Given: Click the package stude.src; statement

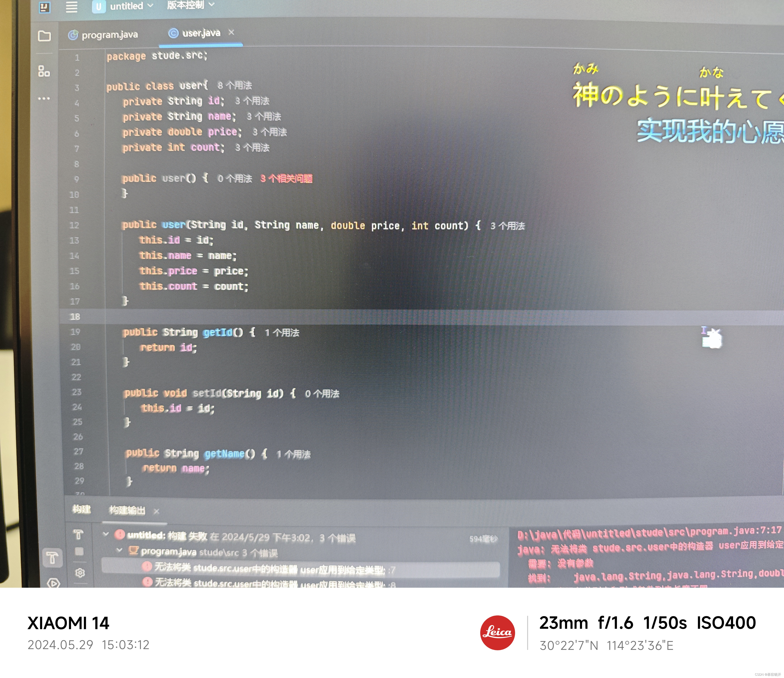Looking at the screenshot, I should pyautogui.click(x=157, y=56).
